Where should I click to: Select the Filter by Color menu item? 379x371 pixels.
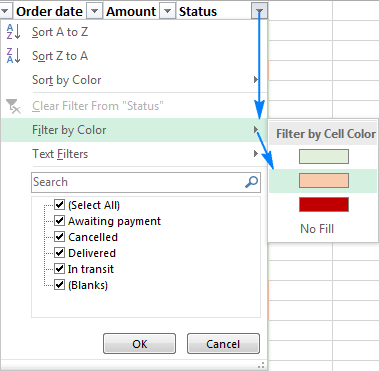(133, 130)
